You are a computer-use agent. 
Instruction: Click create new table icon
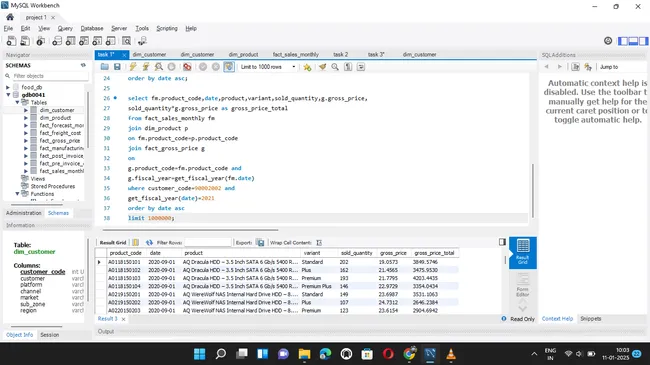pyautogui.click(x=70, y=41)
